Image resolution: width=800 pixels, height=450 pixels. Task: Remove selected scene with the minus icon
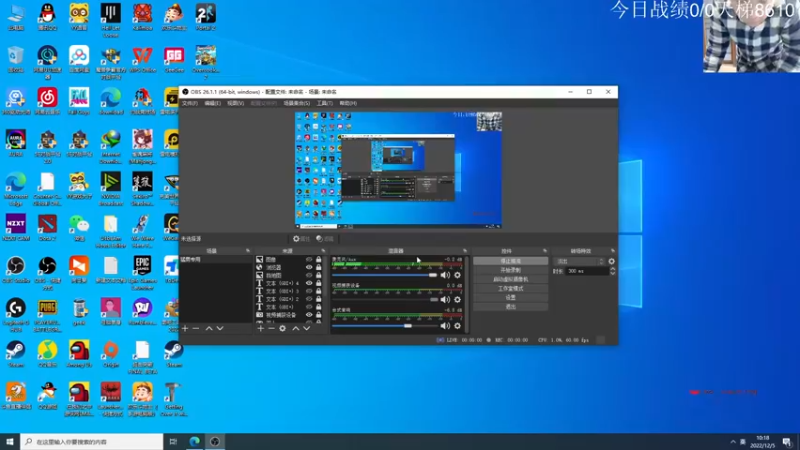[196, 329]
